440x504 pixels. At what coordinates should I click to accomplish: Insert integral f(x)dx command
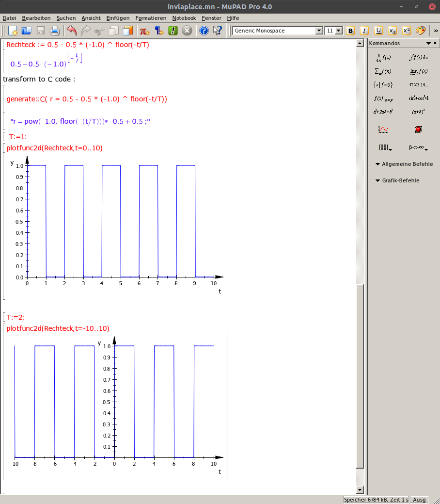(x=418, y=58)
